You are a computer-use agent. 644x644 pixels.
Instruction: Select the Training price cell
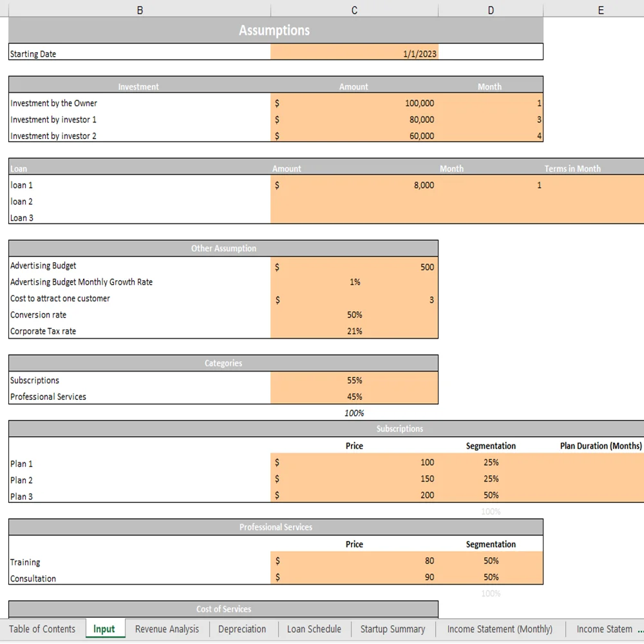click(x=354, y=562)
